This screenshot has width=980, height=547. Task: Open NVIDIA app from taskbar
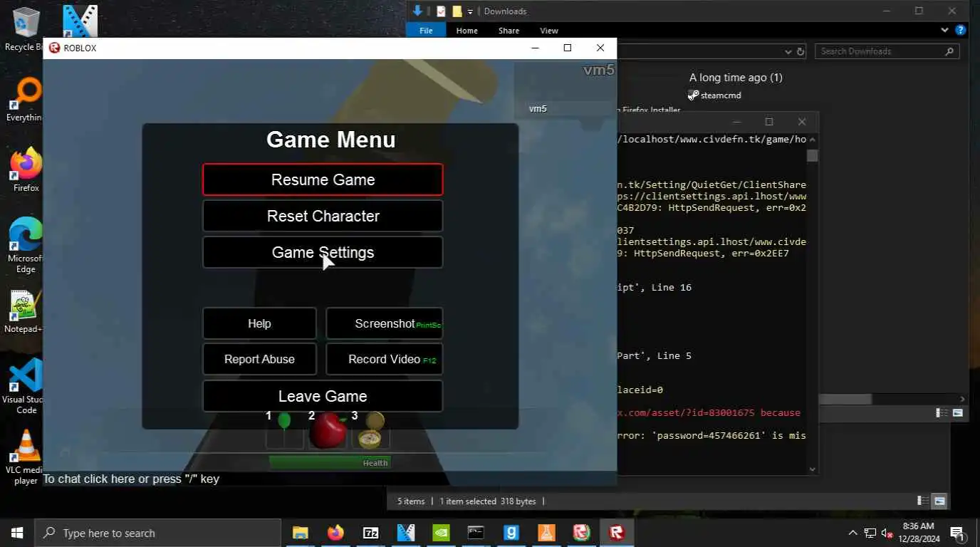pos(441,533)
